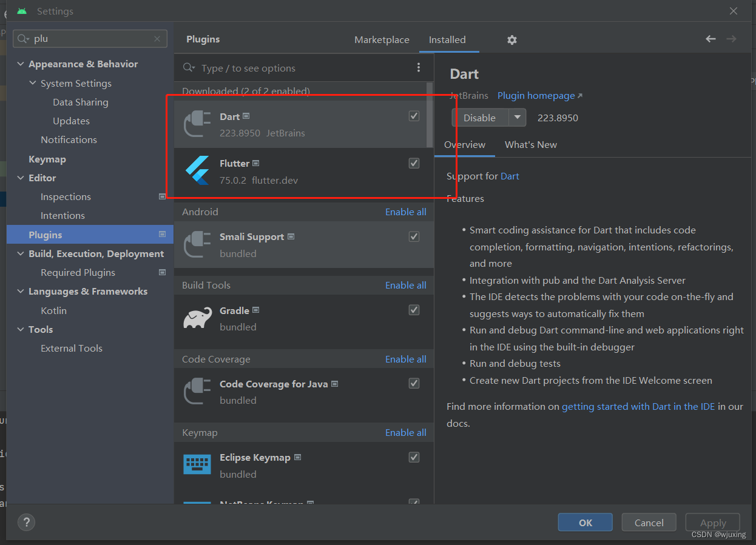The height and width of the screenshot is (545, 756).
Task: Click the project-level marker next to Inspections
Action: pos(162,196)
